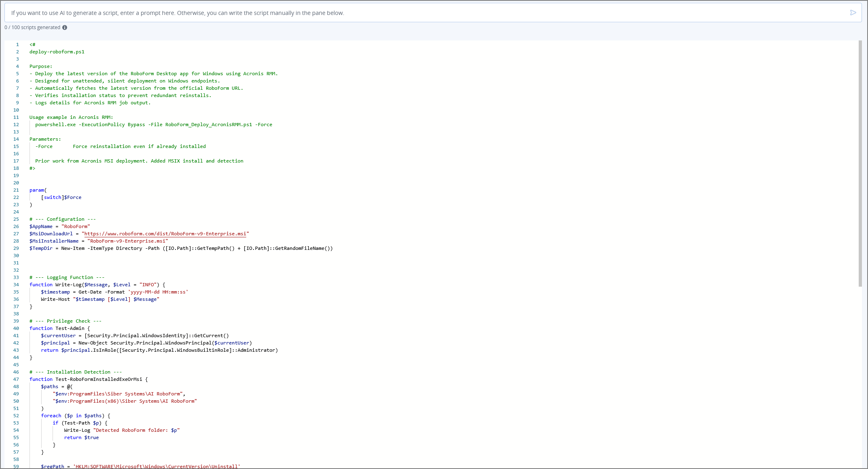Click the comment line "- Verifies installation status"
Screen dimensions: 868x469
tap(120, 95)
